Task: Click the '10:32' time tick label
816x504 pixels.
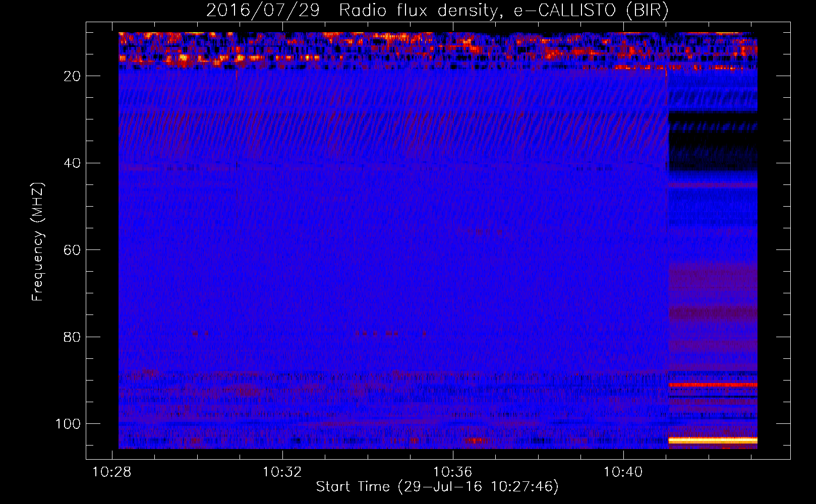Action: 282,472
